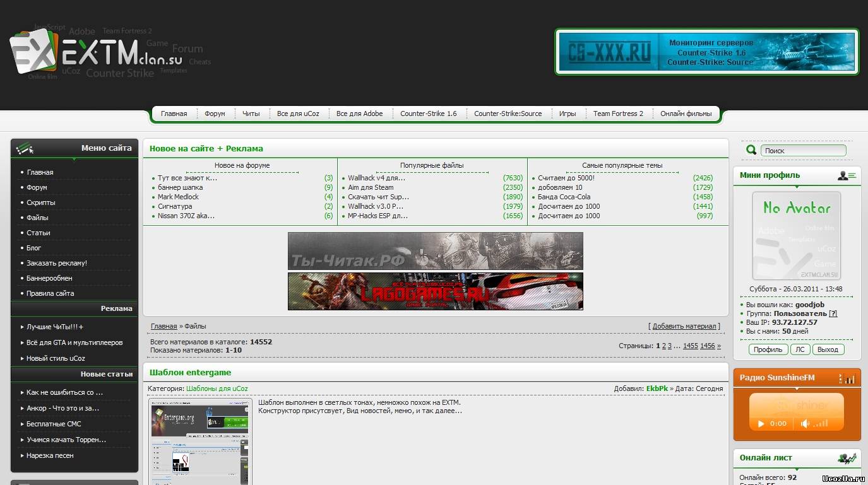The image size is (868, 485).
Task: Click the Radio SunshineFM equalizer icon
Action: click(x=847, y=378)
